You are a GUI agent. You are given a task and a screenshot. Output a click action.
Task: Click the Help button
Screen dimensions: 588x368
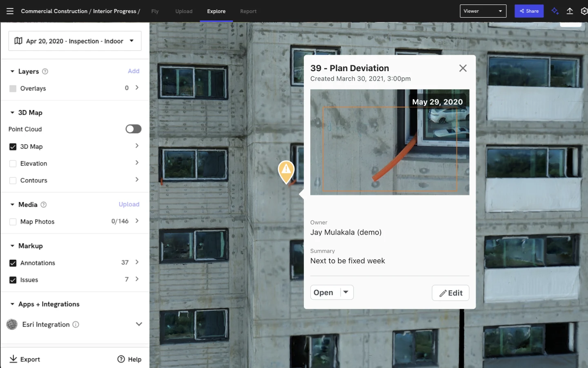[x=129, y=359]
